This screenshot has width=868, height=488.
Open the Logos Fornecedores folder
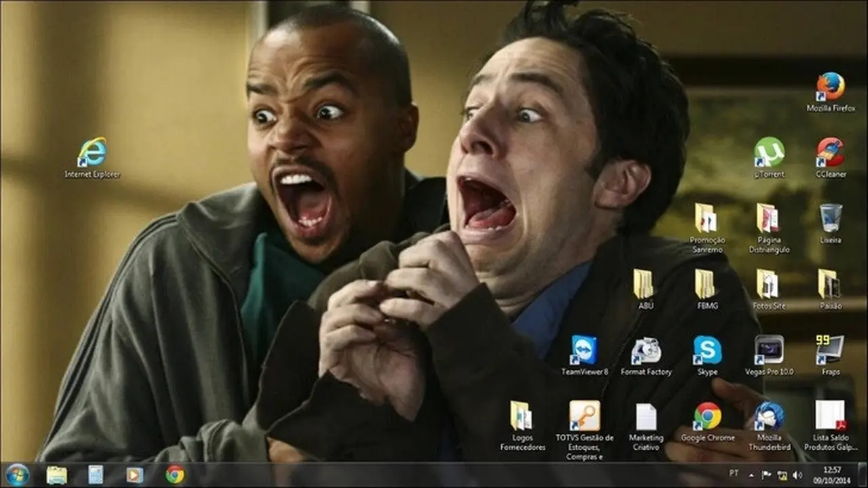[x=522, y=413]
